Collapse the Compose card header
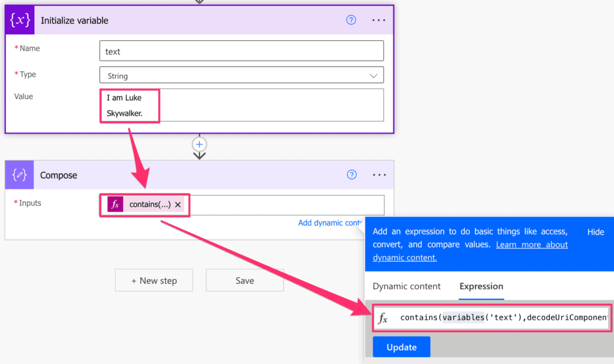The width and height of the screenshot is (614, 364). click(x=58, y=175)
